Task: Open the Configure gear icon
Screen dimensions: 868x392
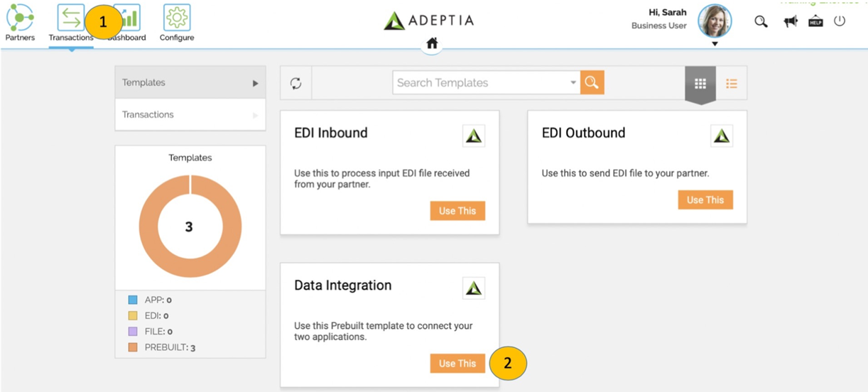Action: coord(176,17)
